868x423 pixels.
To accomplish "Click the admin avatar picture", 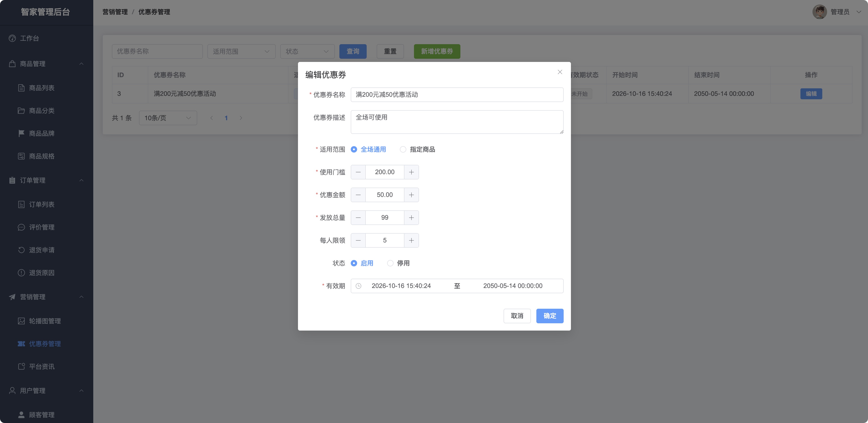I will point(820,12).
